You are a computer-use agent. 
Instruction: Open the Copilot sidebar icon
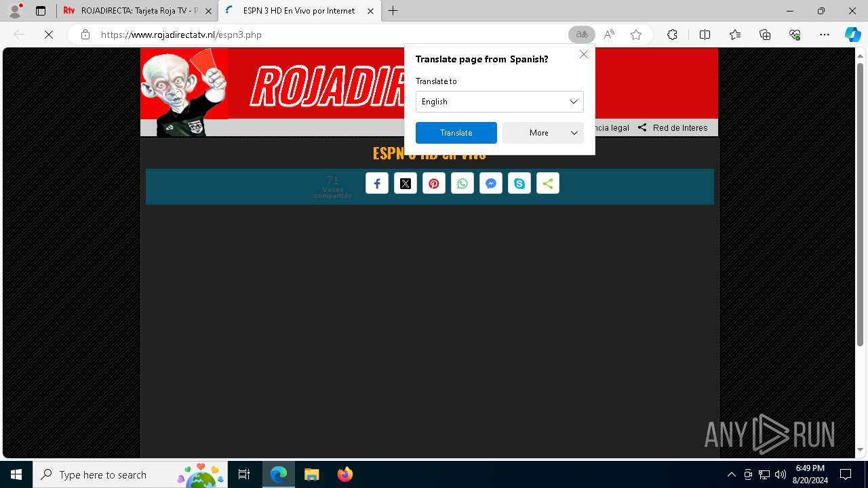click(852, 35)
